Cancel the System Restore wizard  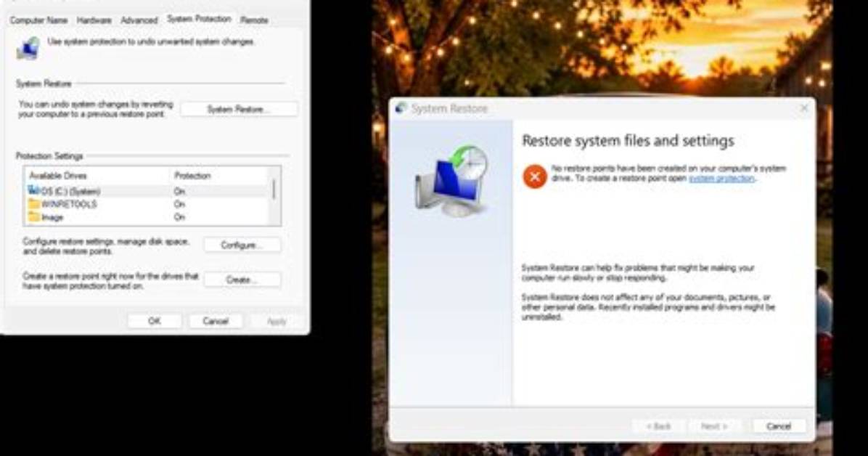[778, 426]
